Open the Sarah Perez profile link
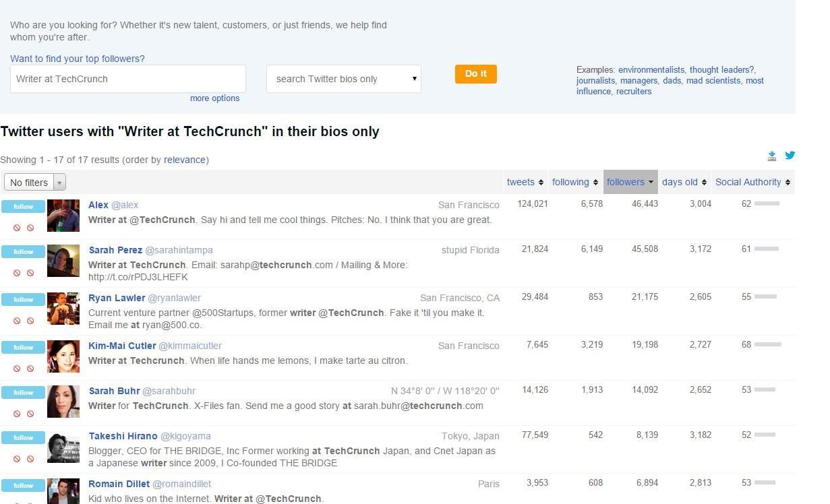 [115, 250]
